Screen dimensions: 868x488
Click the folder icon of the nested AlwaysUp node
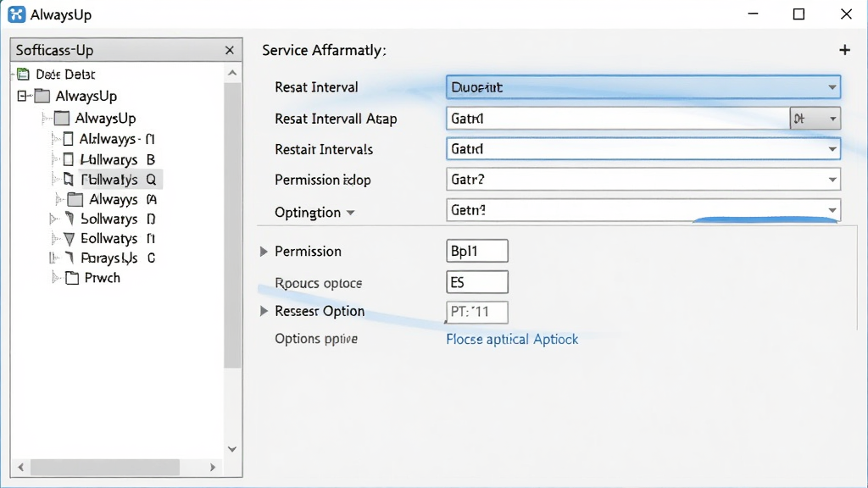(62, 118)
